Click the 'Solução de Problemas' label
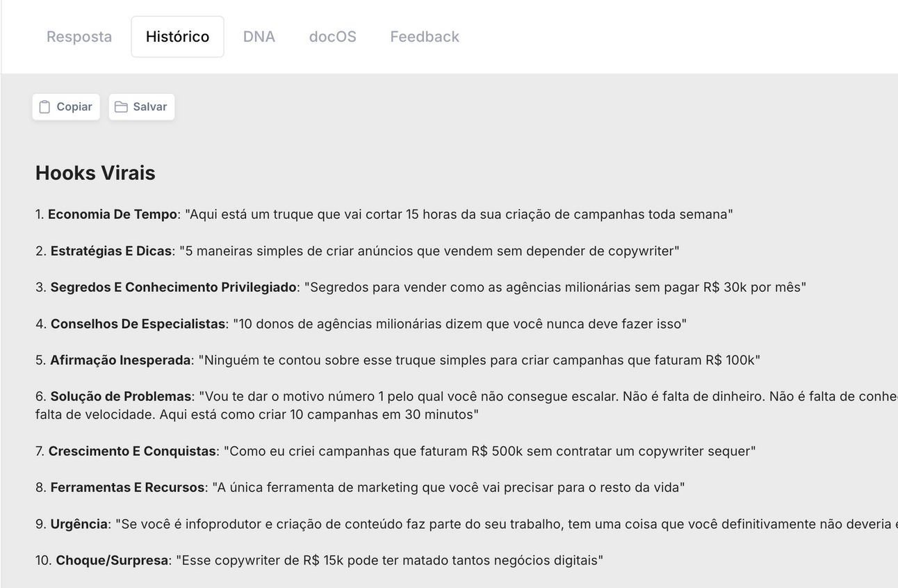The height and width of the screenshot is (588, 898). [121, 396]
